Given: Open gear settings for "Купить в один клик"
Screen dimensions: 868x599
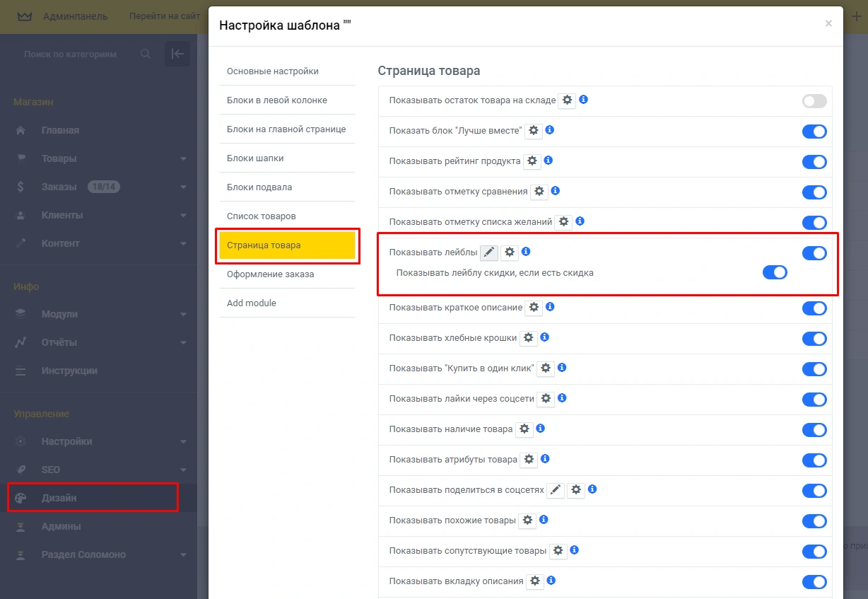Looking at the screenshot, I should (546, 368).
